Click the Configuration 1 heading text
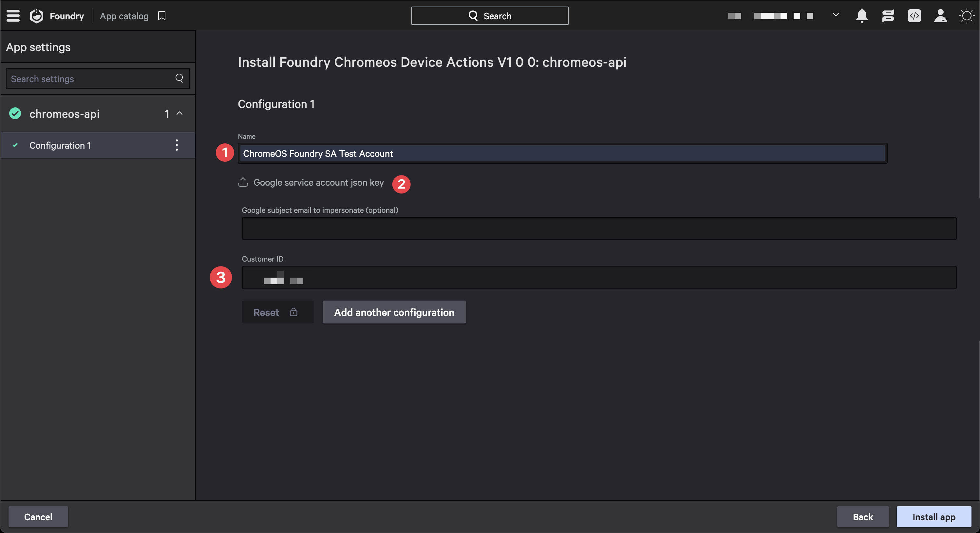Image resolution: width=980 pixels, height=533 pixels. [x=276, y=104]
